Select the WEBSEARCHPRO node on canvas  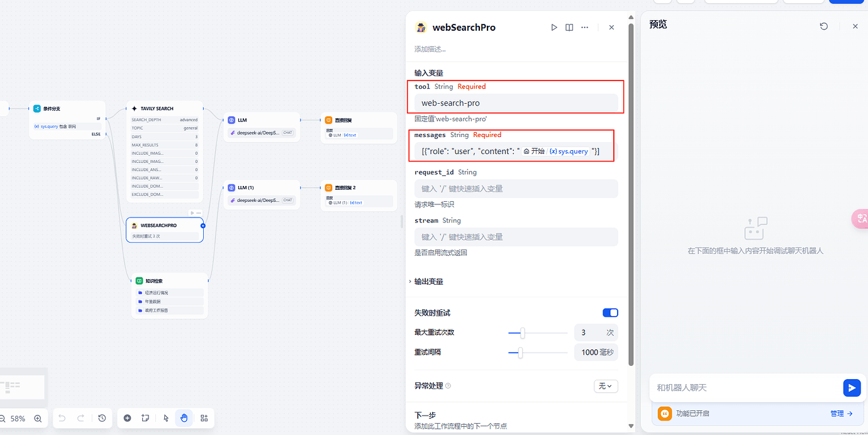pos(165,230)
